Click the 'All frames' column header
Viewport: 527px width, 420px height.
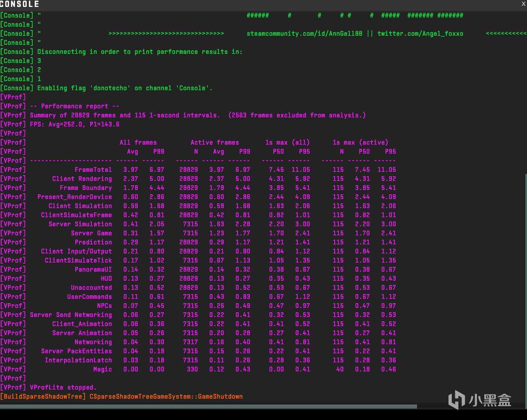tap(138, 142)
